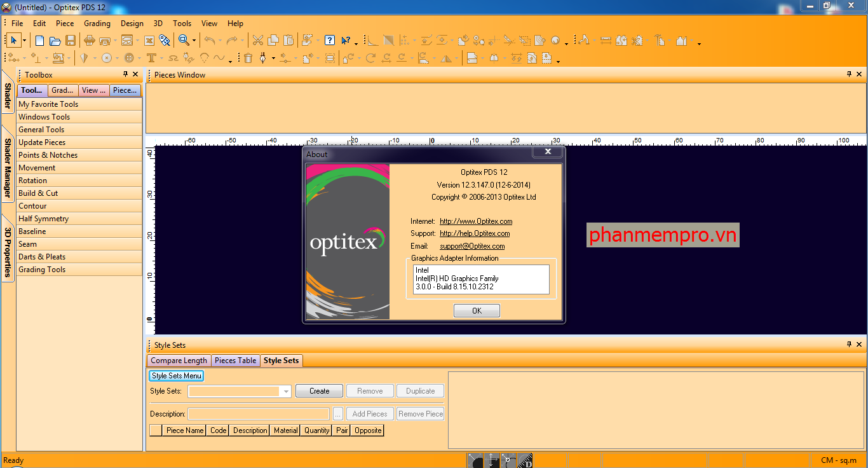Image resolution: width=868 pixels, height=468 pixels.
Task: Open the Style Sets combo box dropdown
Action: [x=286, y=391]
